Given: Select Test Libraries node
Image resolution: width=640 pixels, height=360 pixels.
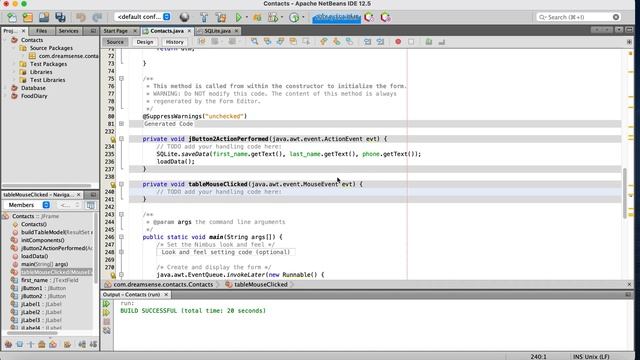Looking at the screenshot, I should pyautogui.click(x=47, y=80).
